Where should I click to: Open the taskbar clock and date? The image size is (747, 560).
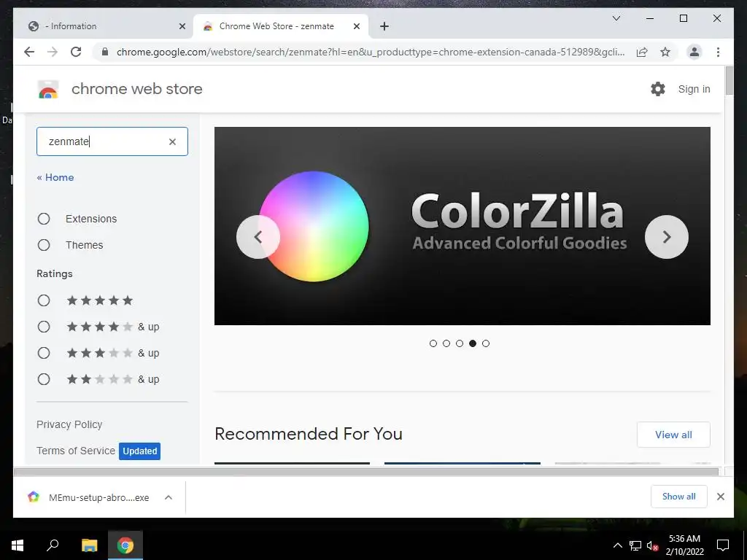pos(684,545)
